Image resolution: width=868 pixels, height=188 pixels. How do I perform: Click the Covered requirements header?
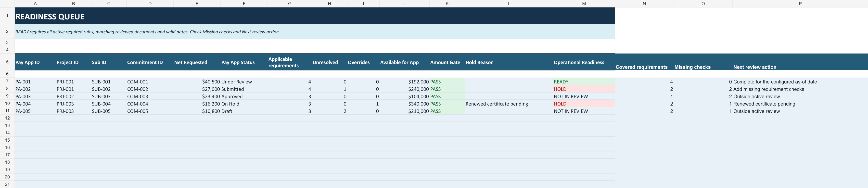coord(644,62)
